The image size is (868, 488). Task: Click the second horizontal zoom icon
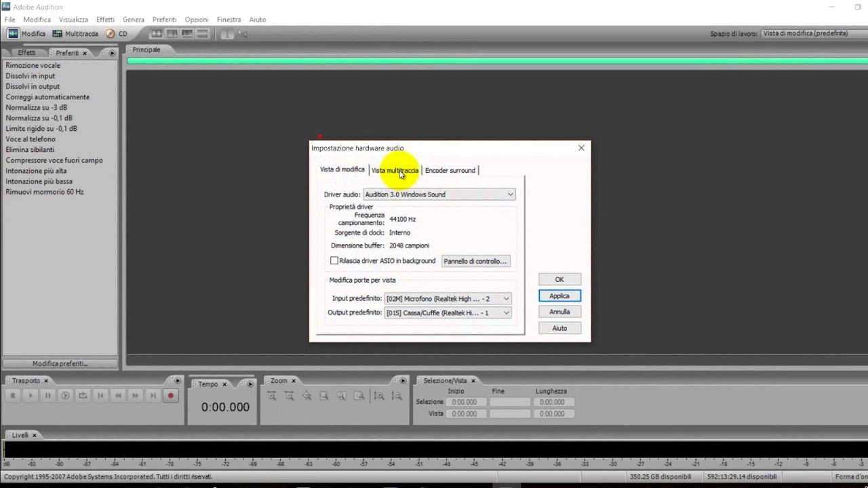[289, 396]
